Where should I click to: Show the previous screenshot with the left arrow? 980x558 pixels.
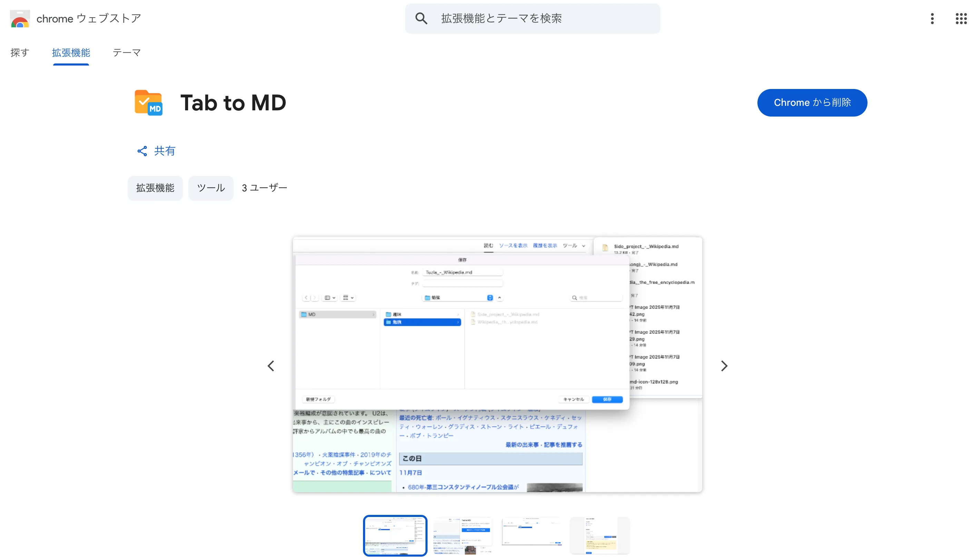tap(271, 366)
